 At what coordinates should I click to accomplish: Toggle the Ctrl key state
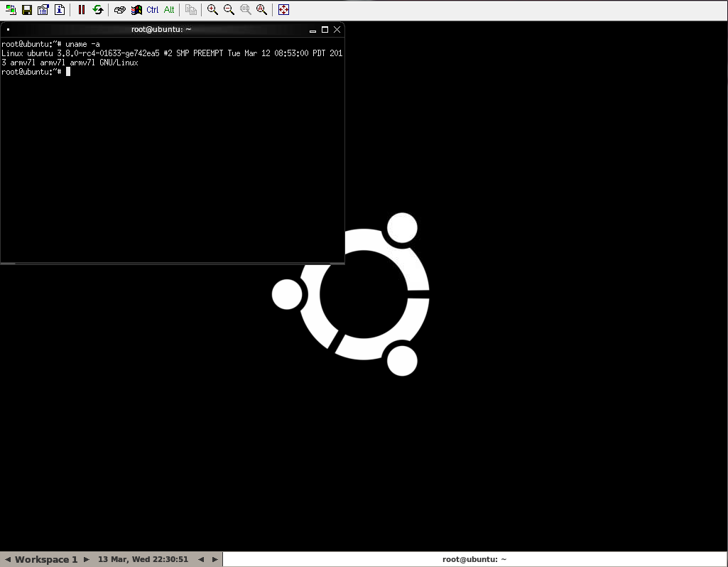tap(152, 10)
